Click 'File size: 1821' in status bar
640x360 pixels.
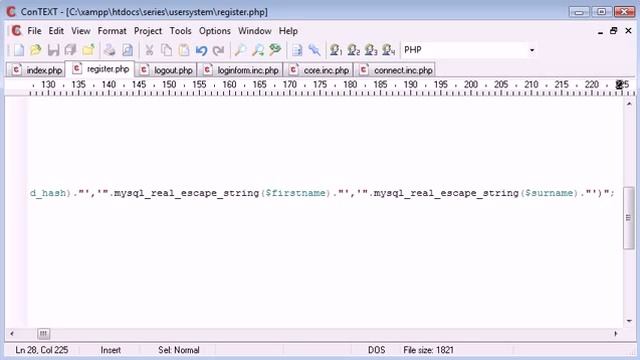pyautogui.click(x=428, y=350)
